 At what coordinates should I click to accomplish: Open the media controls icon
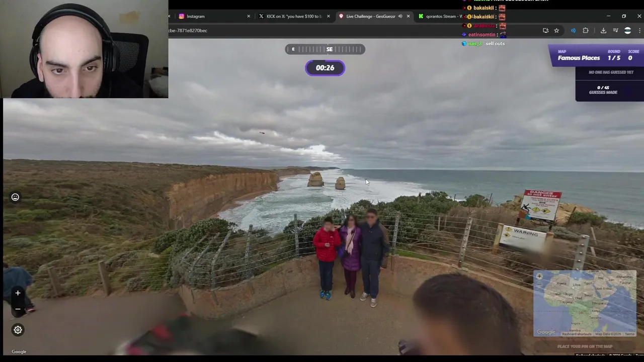[x=615, y=31]
